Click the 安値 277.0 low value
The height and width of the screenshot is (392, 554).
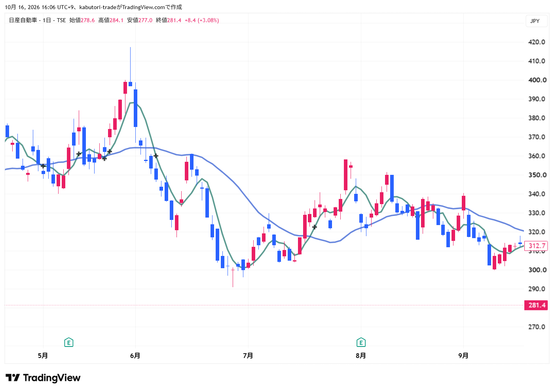[140, 20]
